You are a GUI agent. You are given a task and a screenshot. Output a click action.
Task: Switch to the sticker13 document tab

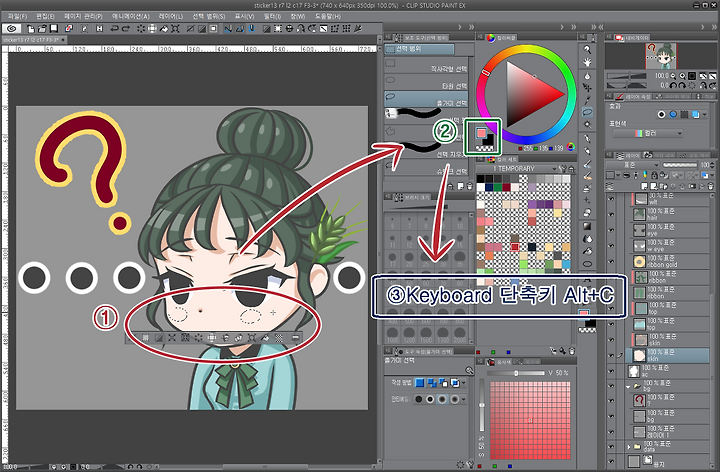pos(32,40)
